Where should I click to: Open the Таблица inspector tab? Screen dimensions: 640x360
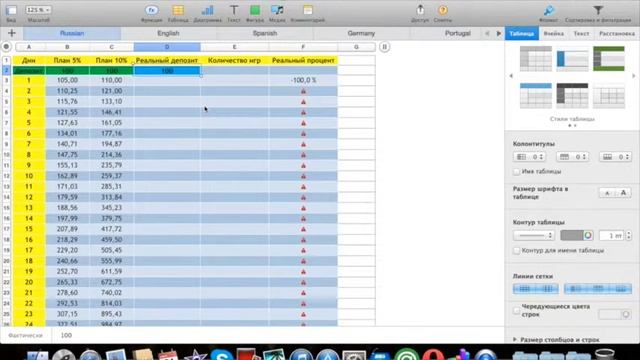pyautogui.click(x=522, y=33)
